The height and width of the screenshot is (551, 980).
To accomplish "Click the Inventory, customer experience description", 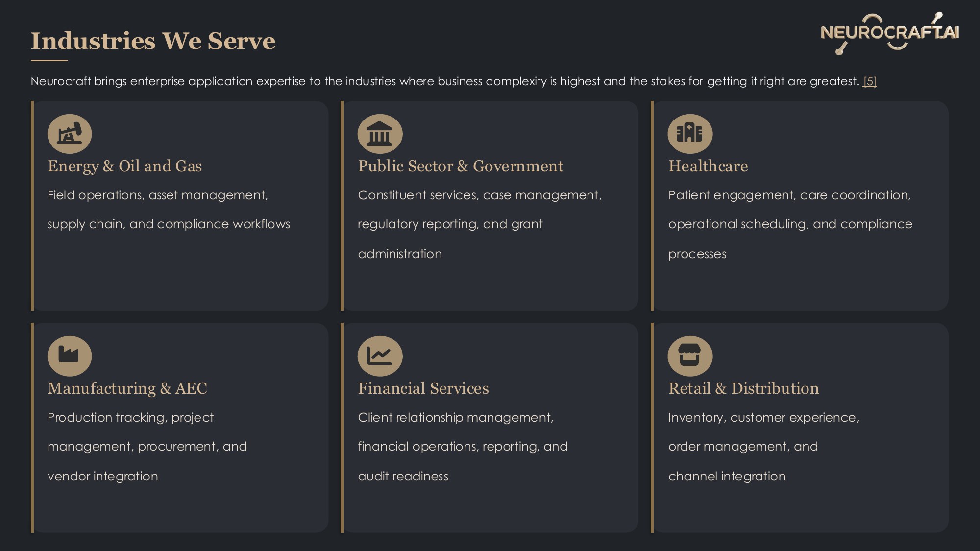I will (764, 447).
